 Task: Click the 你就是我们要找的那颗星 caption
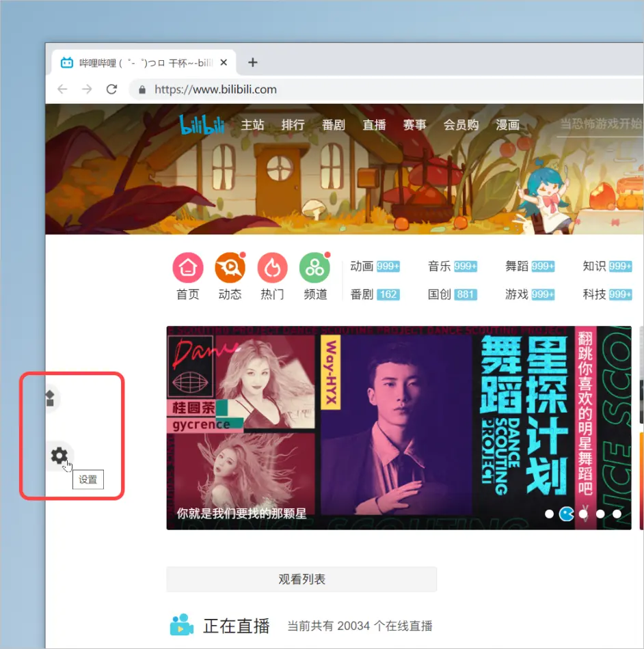[x=241, y=514]
